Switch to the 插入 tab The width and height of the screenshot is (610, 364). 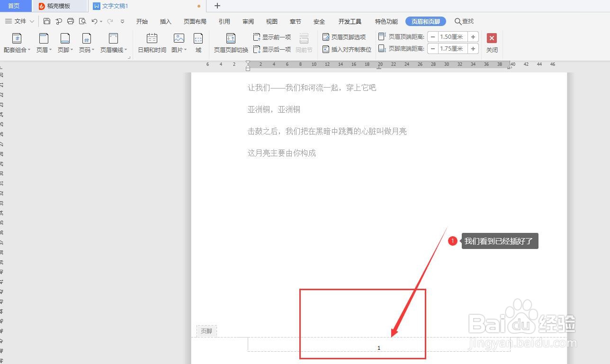166,22
